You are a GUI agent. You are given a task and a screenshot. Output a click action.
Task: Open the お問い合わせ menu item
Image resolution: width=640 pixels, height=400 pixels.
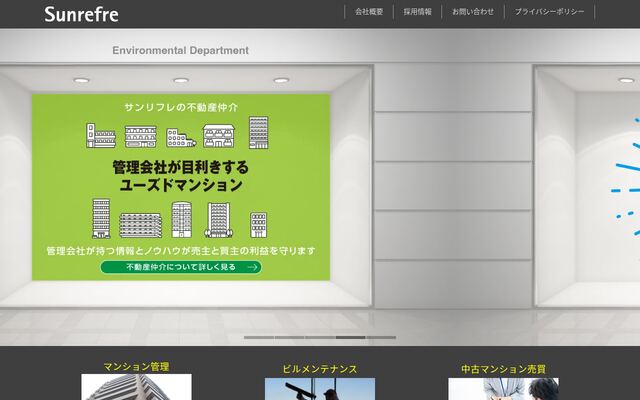pos(473,12)
